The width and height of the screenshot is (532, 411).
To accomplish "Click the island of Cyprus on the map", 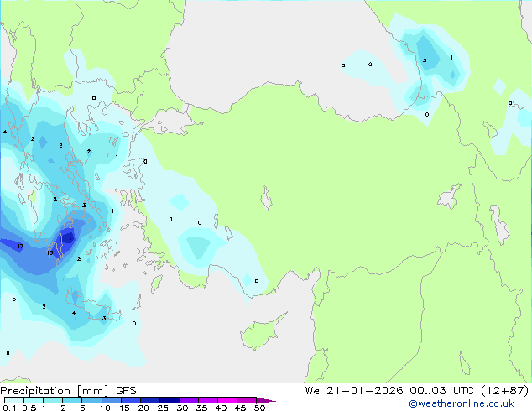I will [262, 332].
